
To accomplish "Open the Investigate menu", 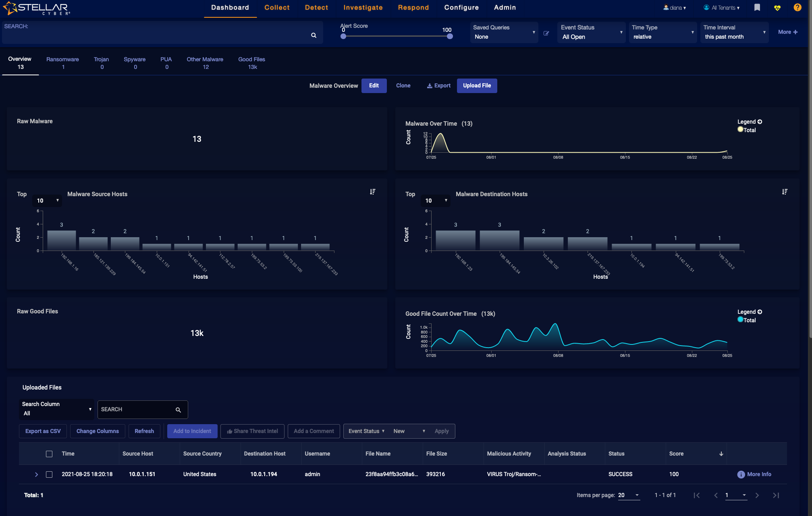I will click(x=363, y=8).
